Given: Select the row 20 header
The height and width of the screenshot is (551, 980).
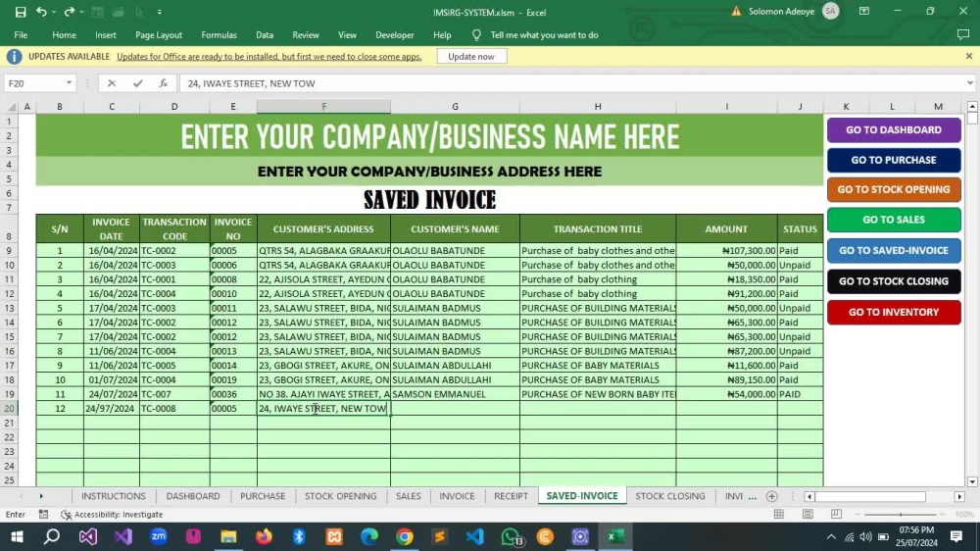Looking at the screenshot, I should pyautogui.click(x=10, y=409).
